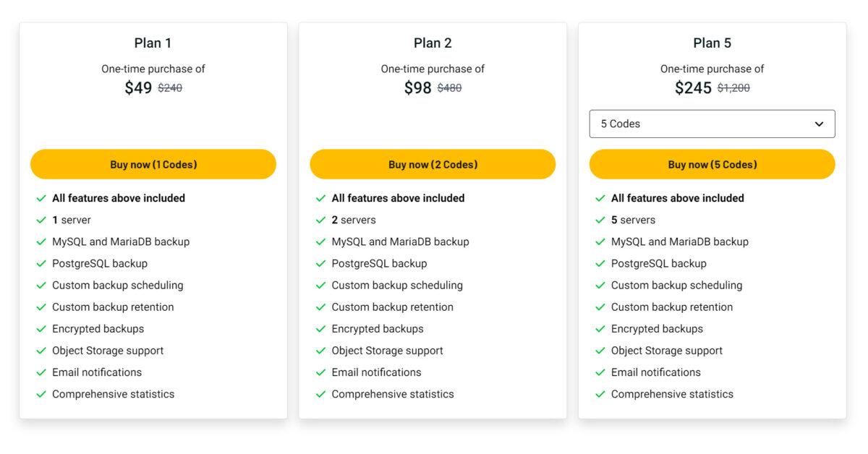Click the checkmark next to Plan 2's "PostgreSQL backup"
868x454 pixels.
pyautogui.click(x=321, y=263)
